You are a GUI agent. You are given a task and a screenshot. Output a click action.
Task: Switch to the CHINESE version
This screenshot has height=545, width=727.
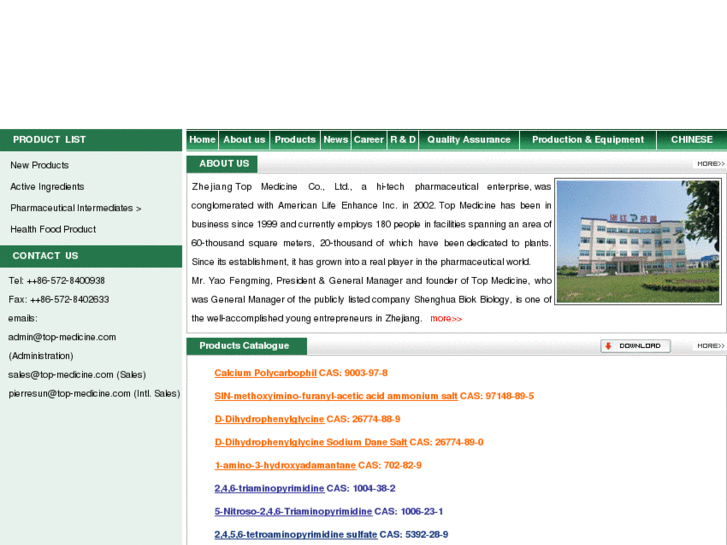click(692, 140)
